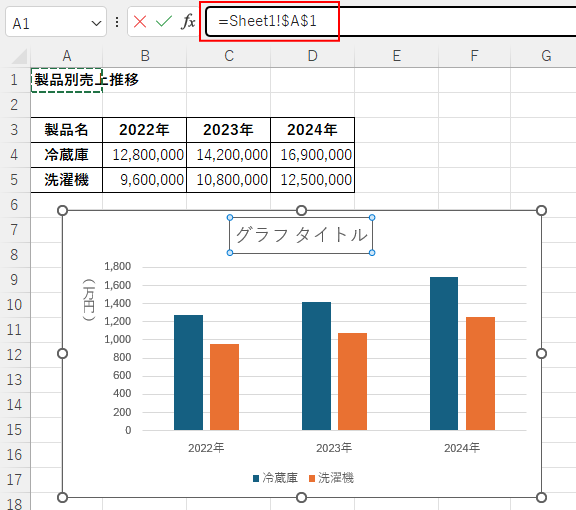576x510 pixels.
Task: Click the 冷蔵庫 row label cell
Action: click(66, 155)
